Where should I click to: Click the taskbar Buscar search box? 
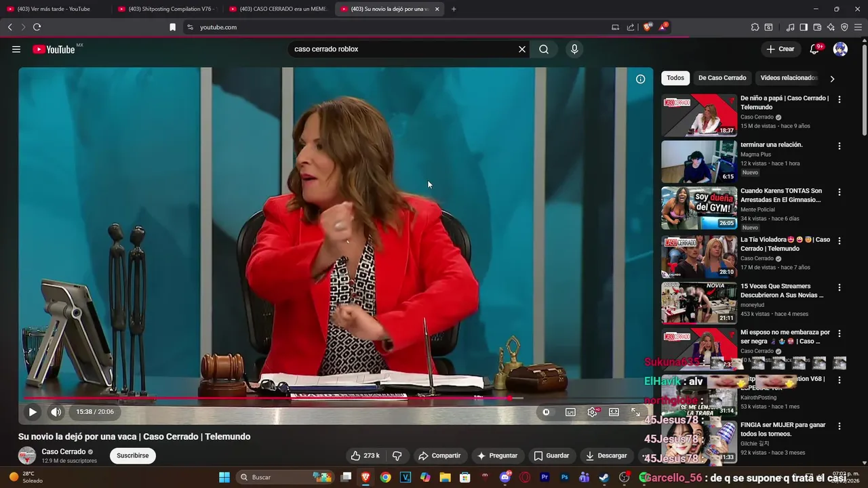point(285,477)
